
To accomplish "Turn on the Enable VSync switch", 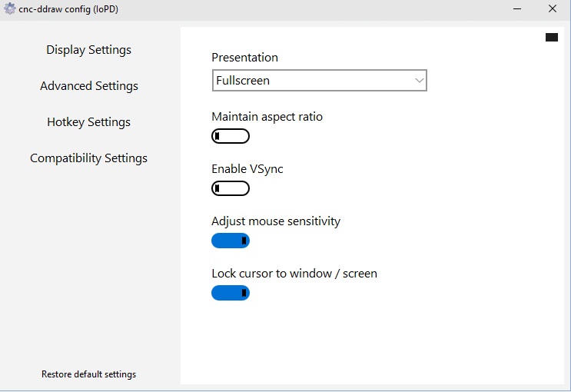I will 231,188.
